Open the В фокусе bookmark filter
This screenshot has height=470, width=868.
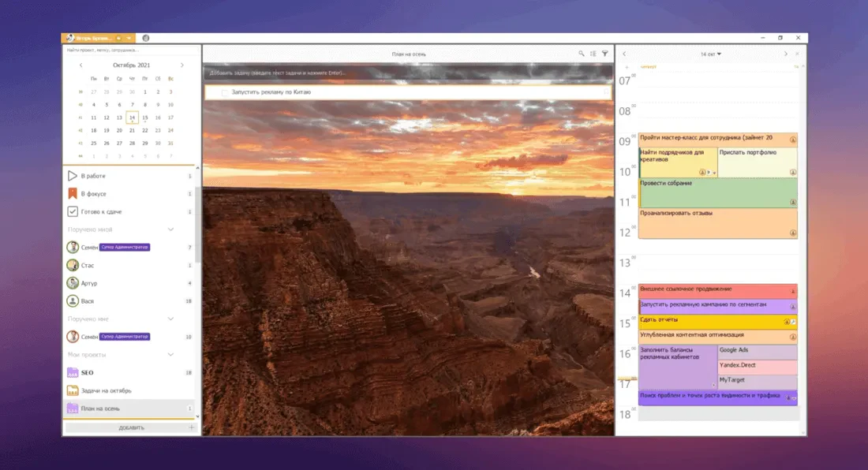[x=73, y=193]
